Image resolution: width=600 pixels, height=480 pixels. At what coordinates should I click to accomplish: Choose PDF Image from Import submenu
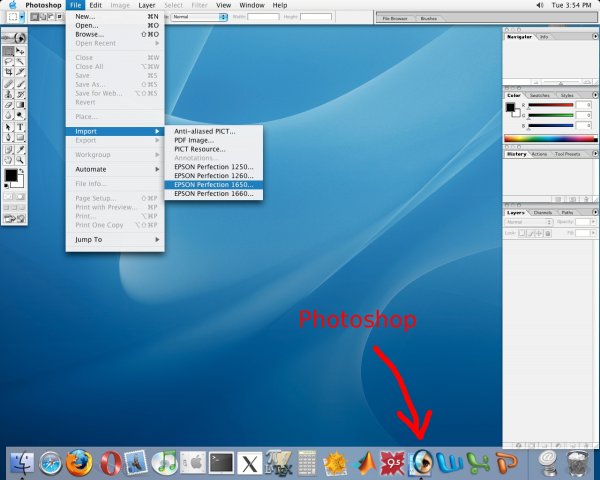pos(194,140)
